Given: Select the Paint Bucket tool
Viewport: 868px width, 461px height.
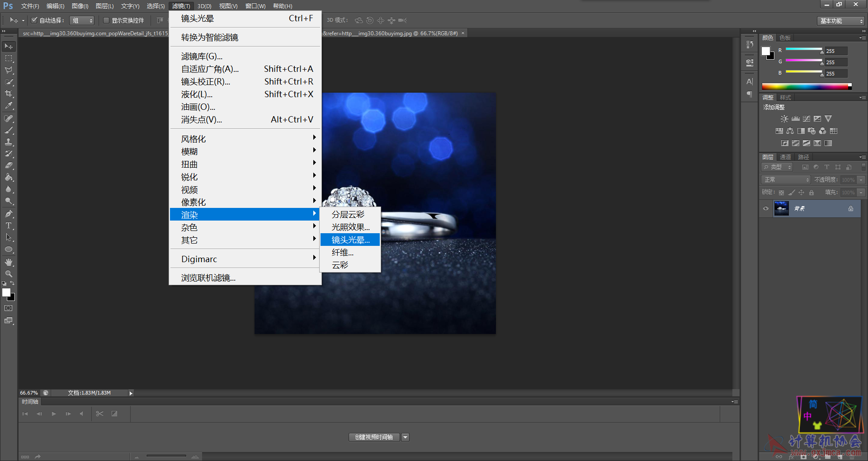Looking at the screenshot, I should click(x=9, y=177).
